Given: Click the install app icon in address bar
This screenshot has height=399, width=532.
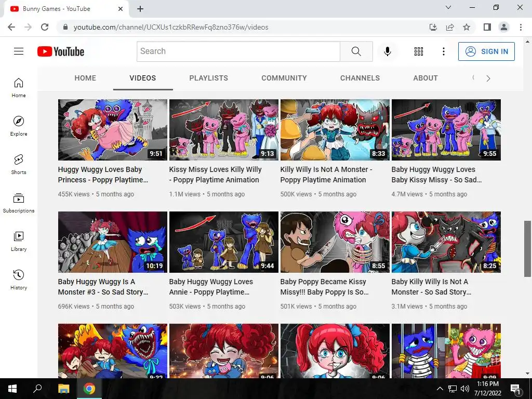Looking at the screenshot, I should coord(433,27).
